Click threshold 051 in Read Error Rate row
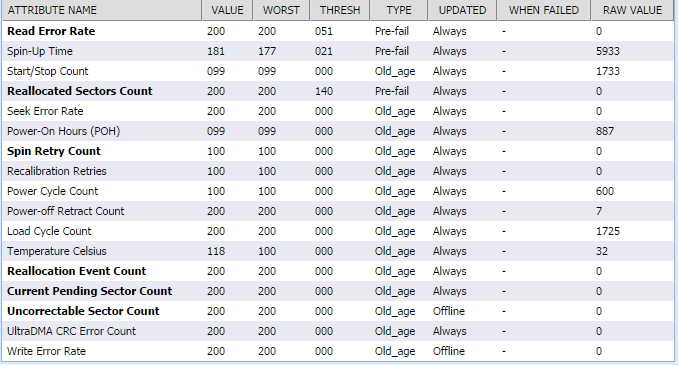This screenshot has width=678, height=365. click(324, 31)
